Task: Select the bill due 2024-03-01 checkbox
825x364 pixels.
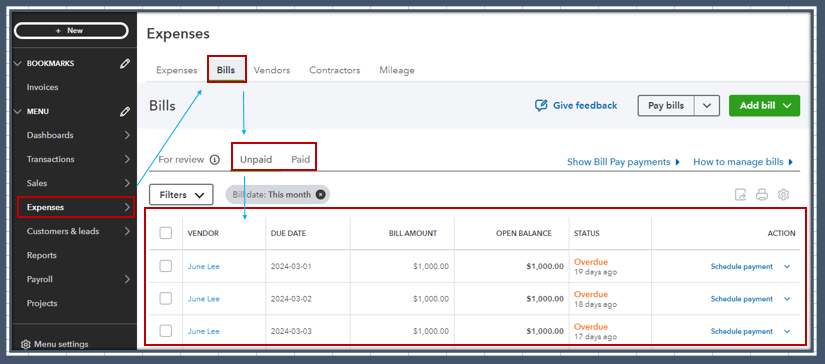Action: pyautogui.click(x=166, y=266)
